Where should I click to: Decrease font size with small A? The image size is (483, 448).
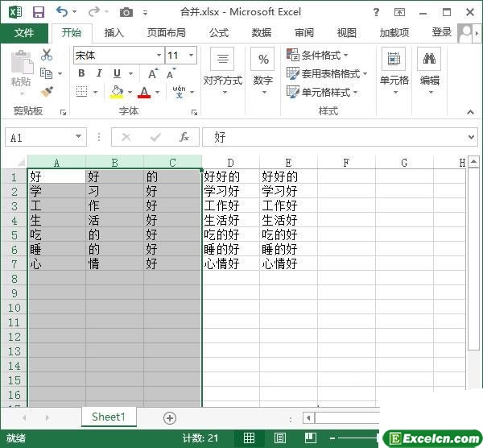click(171, 73)
